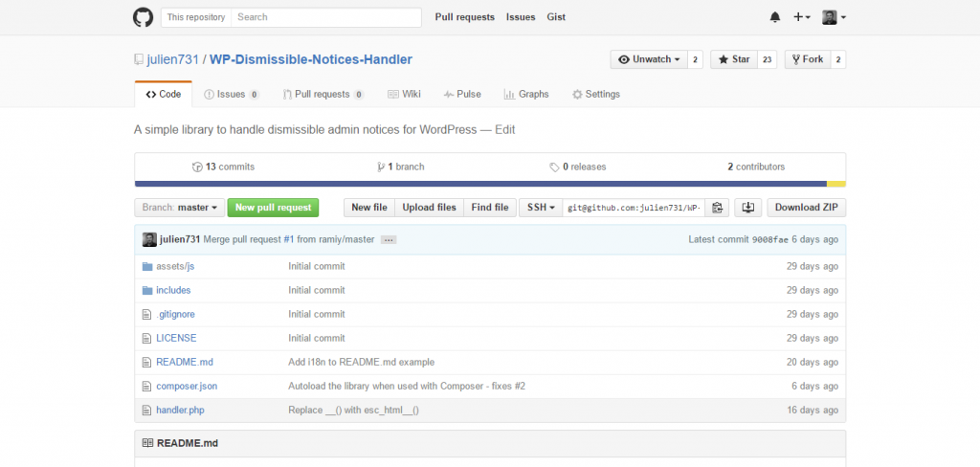The width and height of the screenshot is (980, 467).
Task: Star this repository
Action: point(734,59)
